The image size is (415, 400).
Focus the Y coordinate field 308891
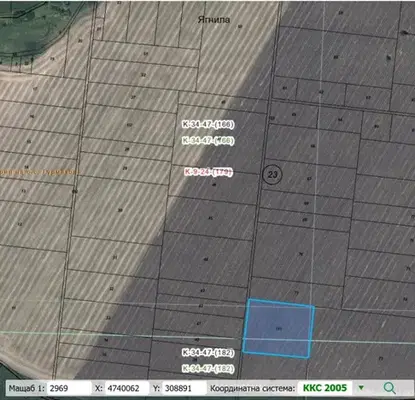(185, 388)
